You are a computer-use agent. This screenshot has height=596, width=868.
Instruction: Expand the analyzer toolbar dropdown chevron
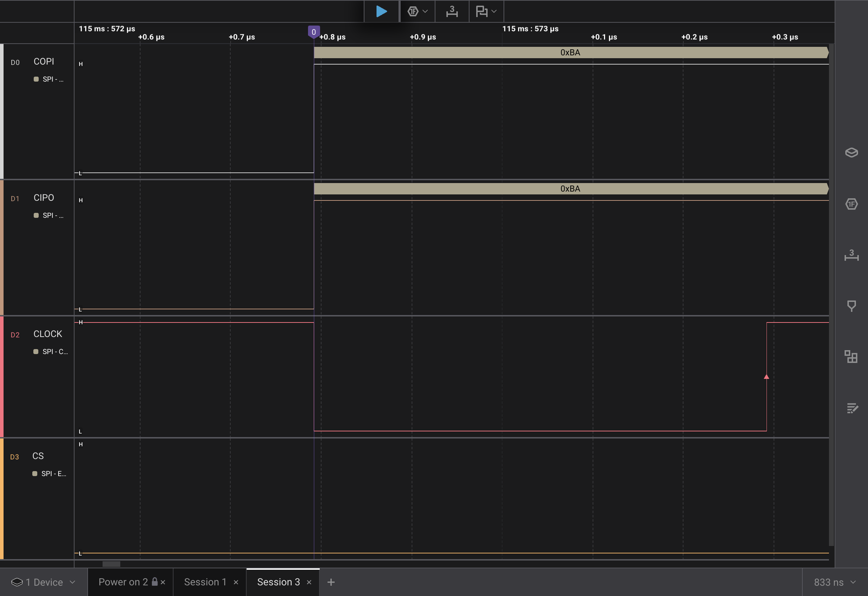pyautogui.click(x=425, y=11)
